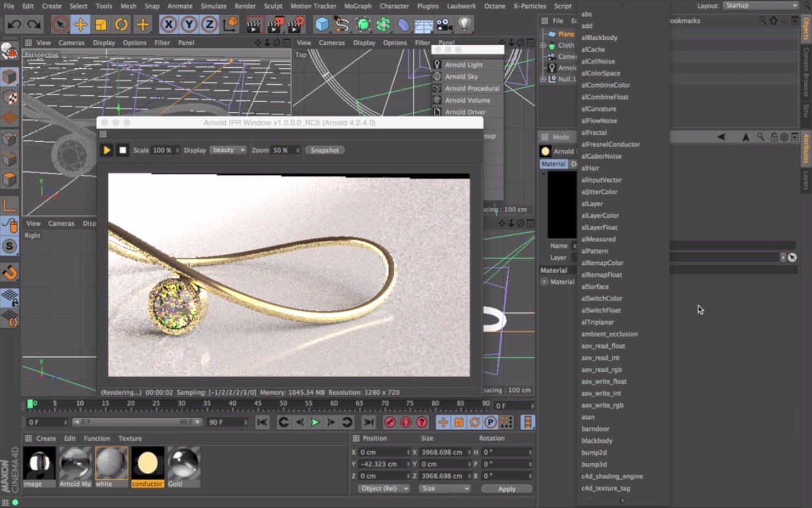Viewport: 812px width, 508px height.
Task: Add a Cube primitive object
Action: (x=322, y=25)
